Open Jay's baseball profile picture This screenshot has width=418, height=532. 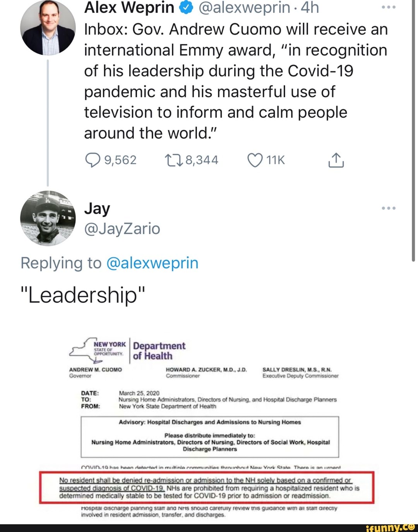click(48, 218)
